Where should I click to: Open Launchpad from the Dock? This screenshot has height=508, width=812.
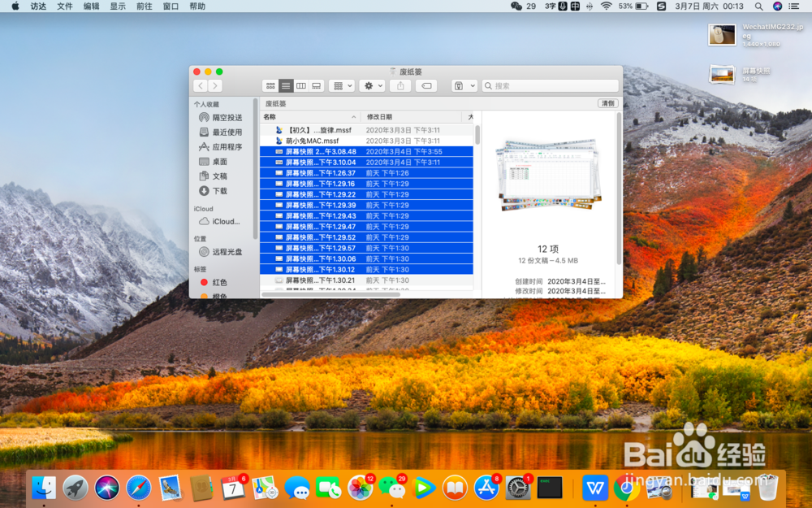(76, 488)
